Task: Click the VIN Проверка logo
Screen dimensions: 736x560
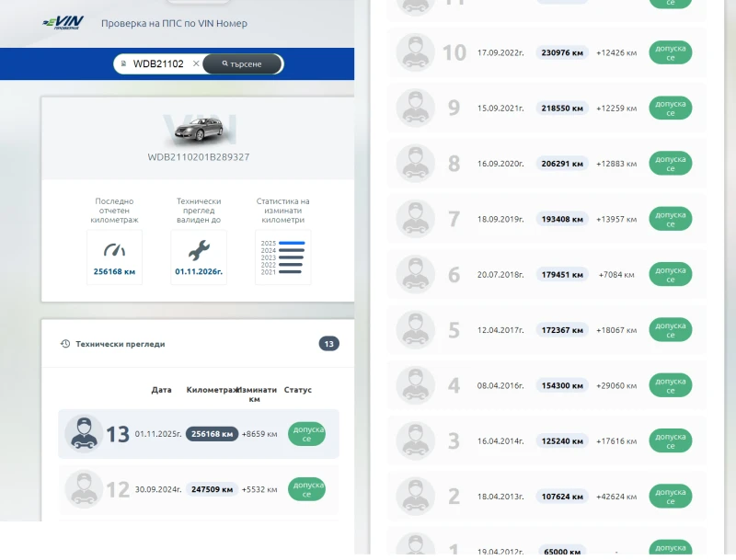Action: 63,22
